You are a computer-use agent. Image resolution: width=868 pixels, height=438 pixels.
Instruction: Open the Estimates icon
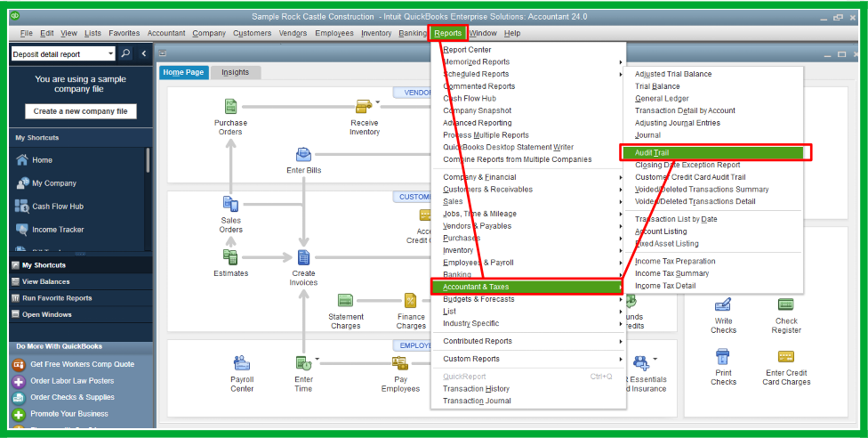point(231,257)
